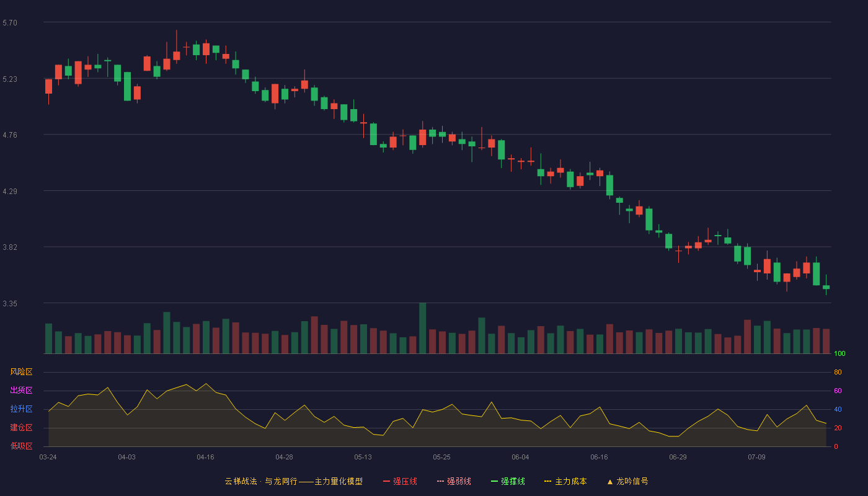The width and height of the screenshot is (868, 496).
Task: Click the 低吸区 zone label
Action: (21, 446)
